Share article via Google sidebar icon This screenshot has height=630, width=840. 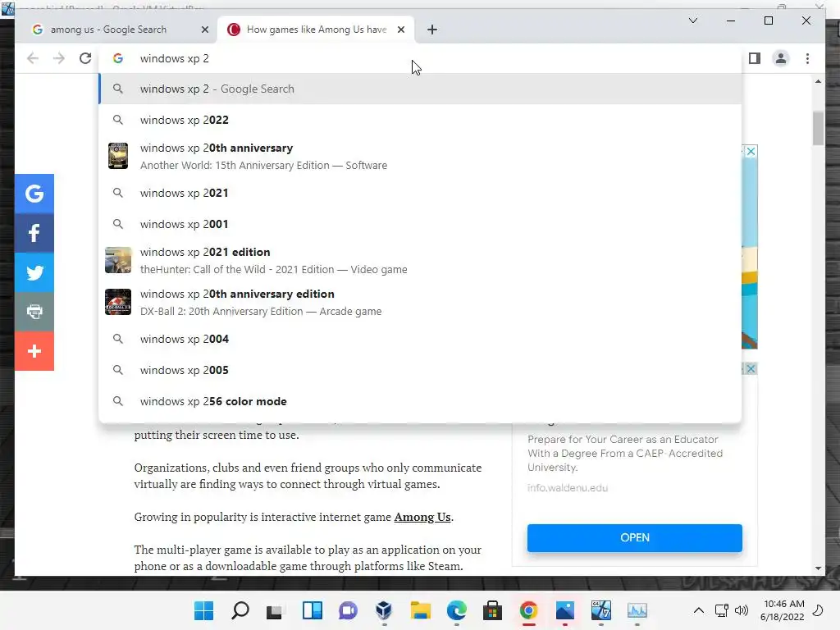coord(34,194)
